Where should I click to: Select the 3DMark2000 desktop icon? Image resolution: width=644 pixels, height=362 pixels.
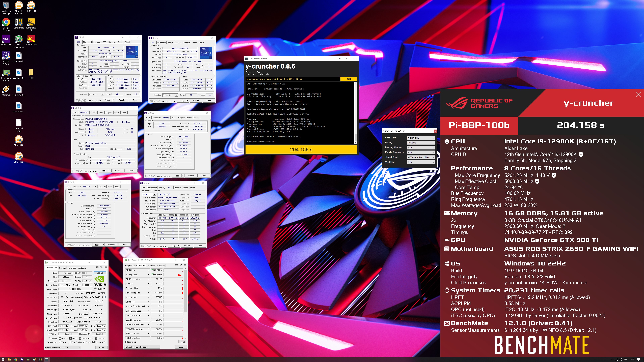31,40
